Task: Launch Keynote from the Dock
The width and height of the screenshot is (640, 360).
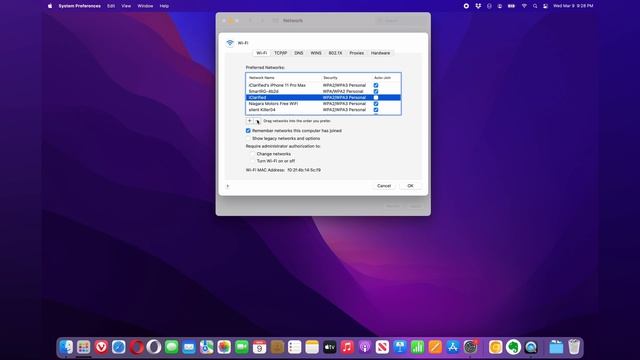Action: click(400, 347)
